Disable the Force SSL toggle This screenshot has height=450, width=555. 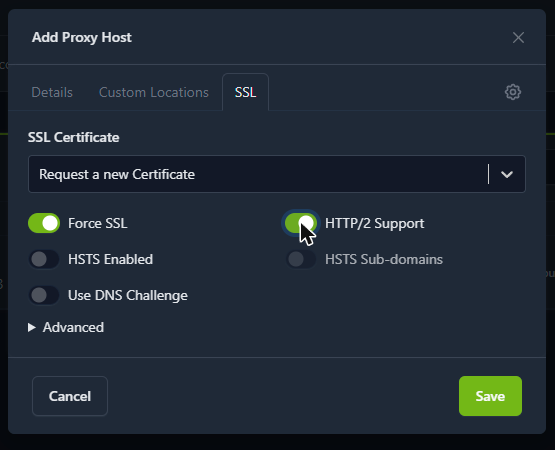[44, 223]
